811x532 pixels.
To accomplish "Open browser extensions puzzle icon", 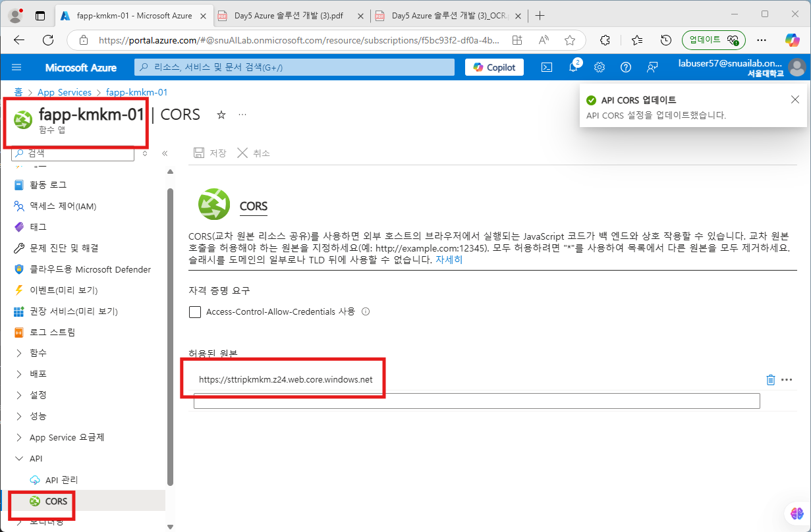I will 605,40.
